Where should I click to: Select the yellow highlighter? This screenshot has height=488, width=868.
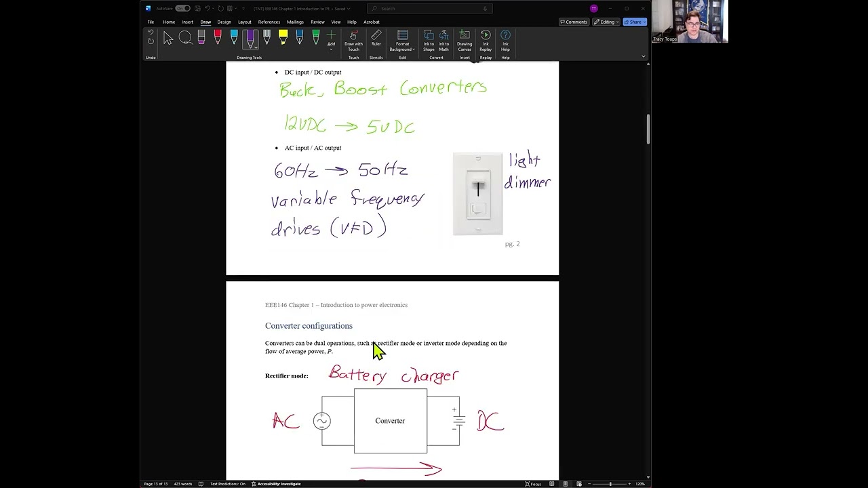point(283,39)
